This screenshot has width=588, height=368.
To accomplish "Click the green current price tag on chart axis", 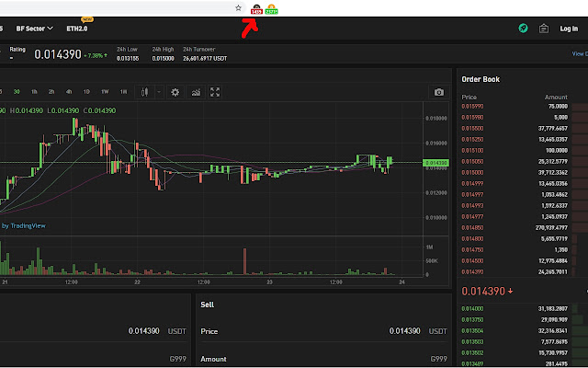I will coord(435,163).
